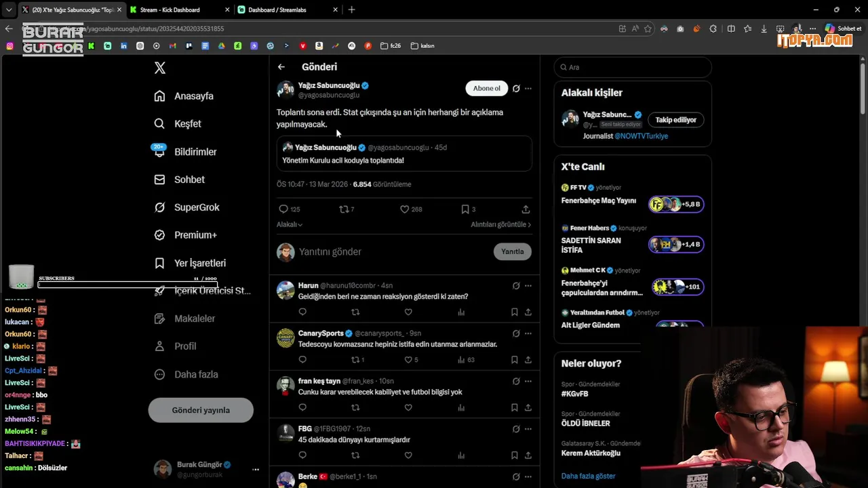Open SADETTİN SARAN İSTİFA live space

click(632, 241)
